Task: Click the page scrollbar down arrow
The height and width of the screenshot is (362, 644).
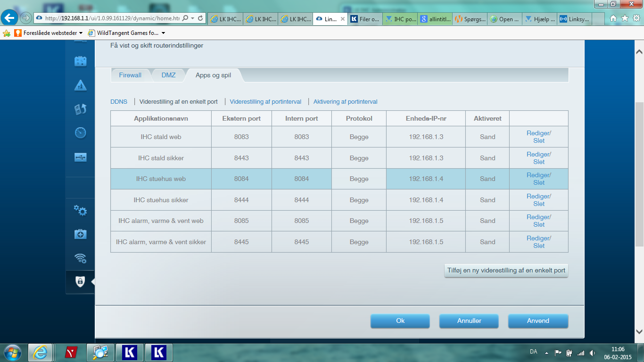Action: click(x=639, y=331)
